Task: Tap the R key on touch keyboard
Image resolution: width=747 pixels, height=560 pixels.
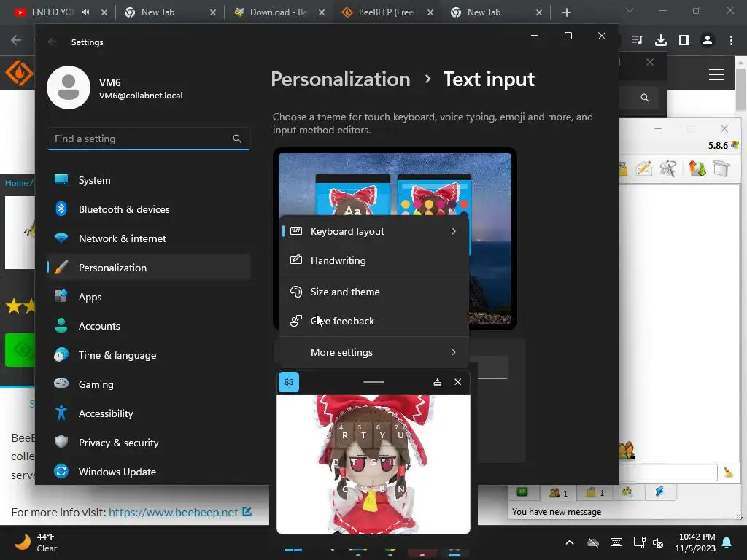Action: tap(344, 435)
